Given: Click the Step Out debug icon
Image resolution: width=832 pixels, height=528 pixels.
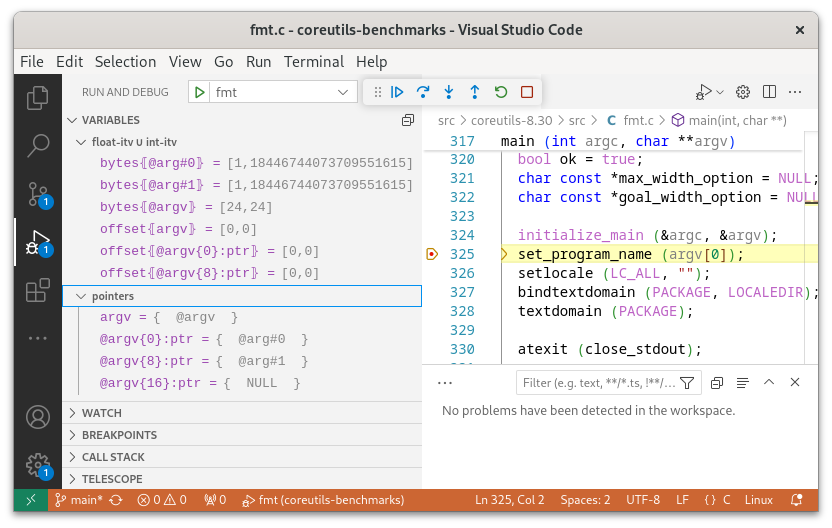Looking at the screenshot, I should pos(475,92).
